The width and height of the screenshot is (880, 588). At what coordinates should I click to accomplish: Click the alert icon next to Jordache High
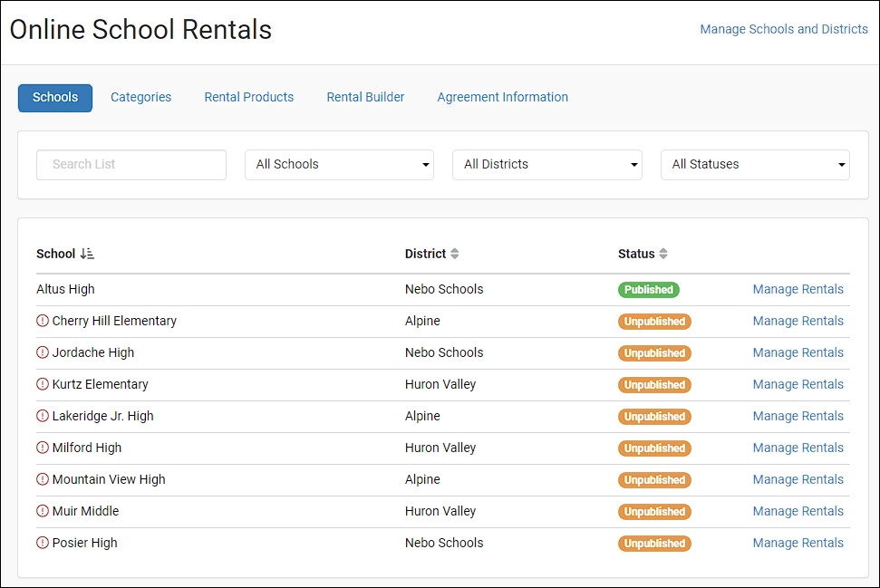click(x=42, y=352)
